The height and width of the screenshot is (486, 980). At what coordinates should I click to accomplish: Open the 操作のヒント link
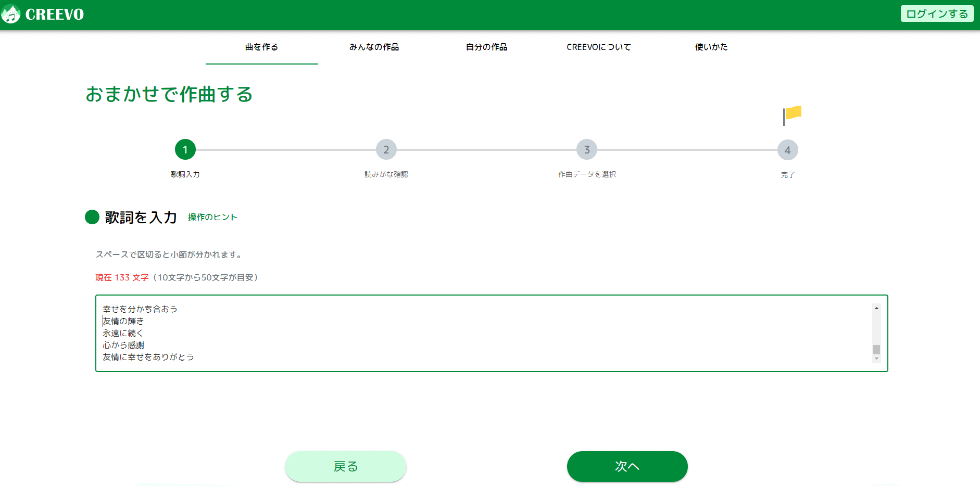212,217
